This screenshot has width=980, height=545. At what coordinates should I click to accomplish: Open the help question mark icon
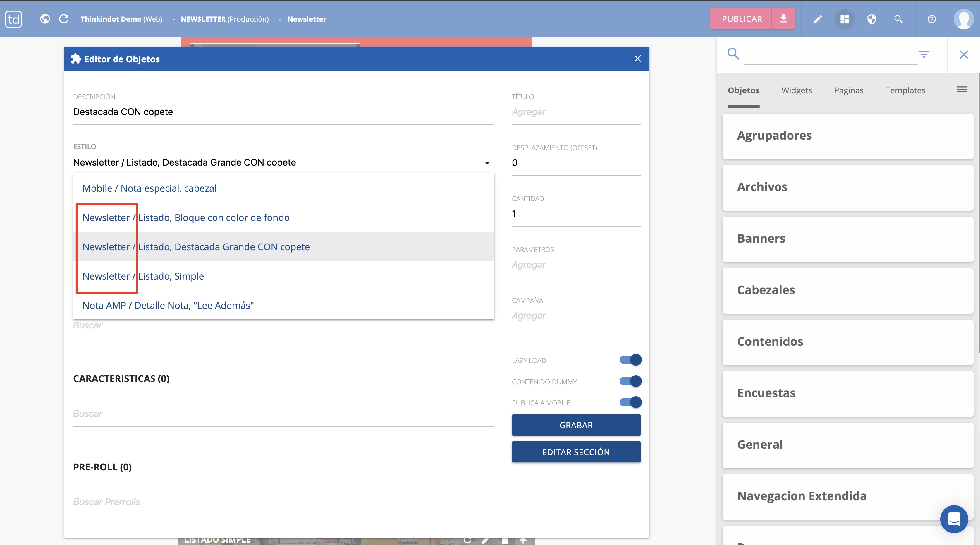click(931, 19)
